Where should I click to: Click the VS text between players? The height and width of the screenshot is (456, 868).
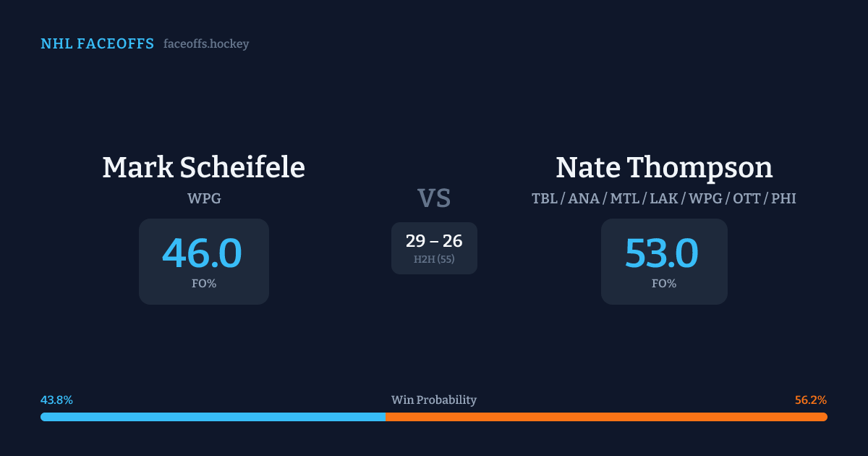[434, 198]
